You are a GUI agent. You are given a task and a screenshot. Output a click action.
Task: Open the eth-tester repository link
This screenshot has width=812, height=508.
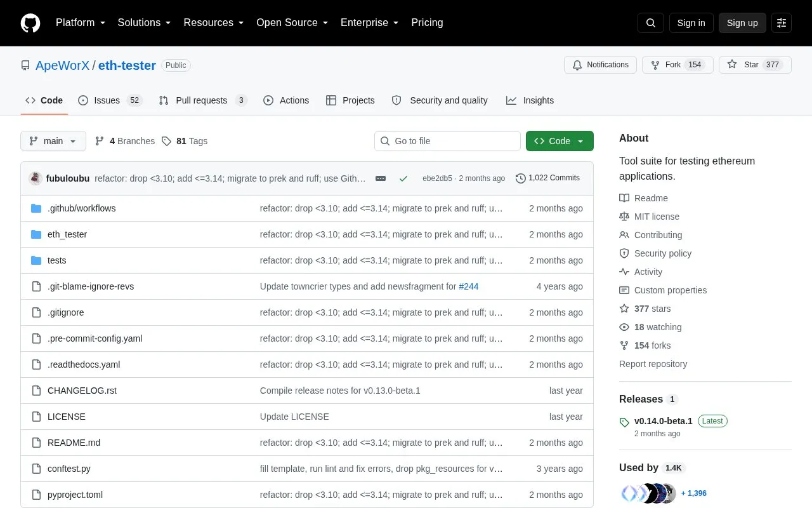(127, 65)
